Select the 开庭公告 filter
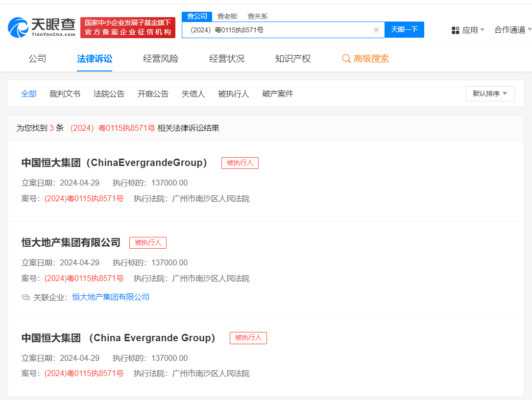532x400 pixels. [x=153, y=94]
